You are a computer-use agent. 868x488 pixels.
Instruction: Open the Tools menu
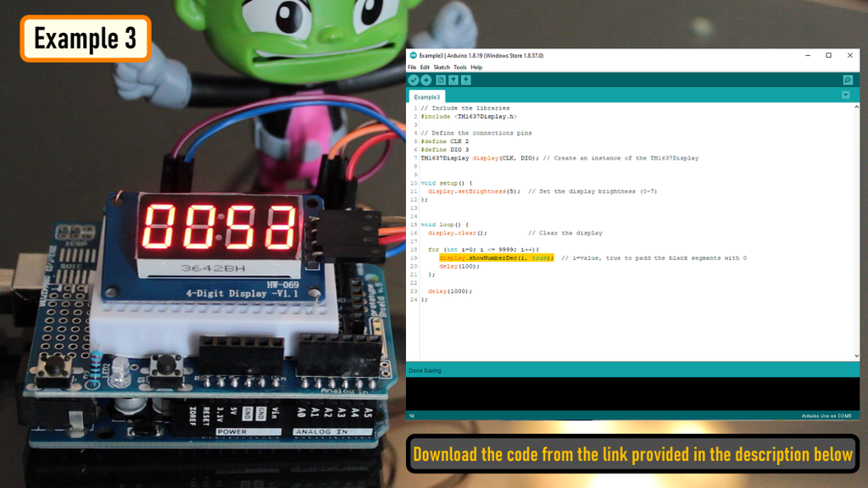click(x=459, y=65)
